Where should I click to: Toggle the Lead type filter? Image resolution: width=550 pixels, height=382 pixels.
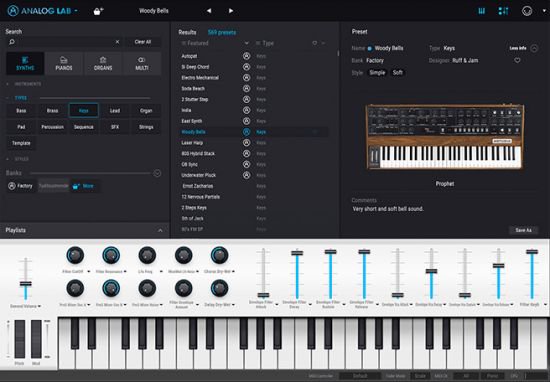(x=115, y=111)
